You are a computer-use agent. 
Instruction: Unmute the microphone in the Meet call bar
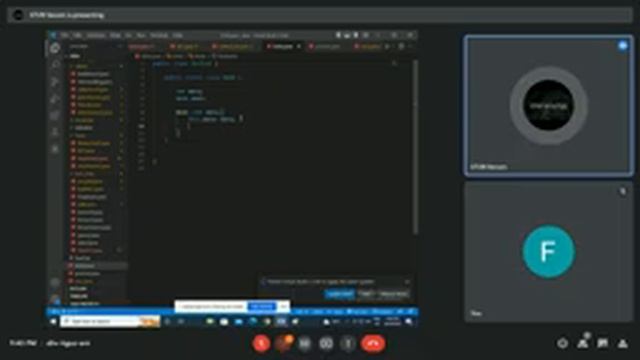click(x=261, y=344)
